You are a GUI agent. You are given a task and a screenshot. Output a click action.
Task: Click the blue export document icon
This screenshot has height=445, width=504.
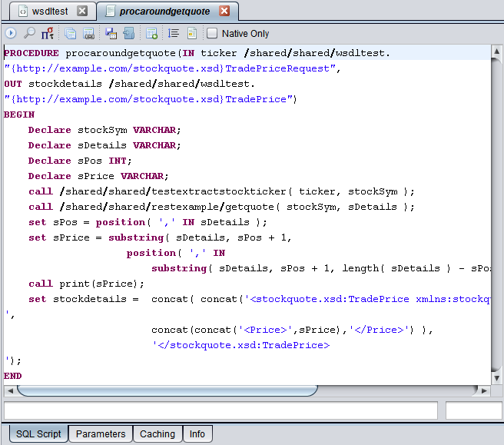[129, 33]
